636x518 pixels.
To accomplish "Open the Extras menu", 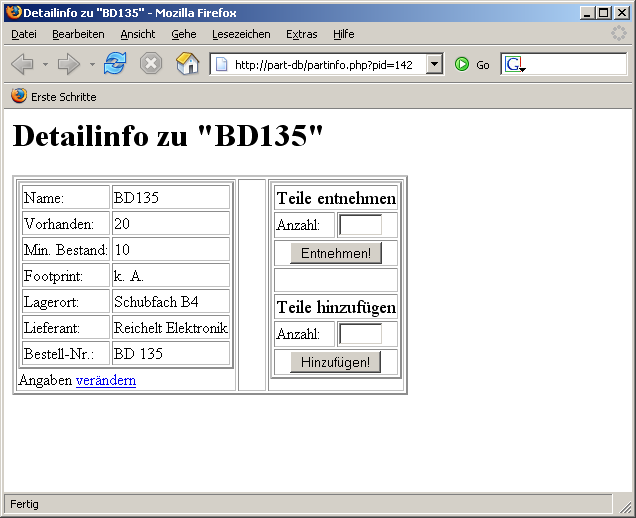I will 302,34.
